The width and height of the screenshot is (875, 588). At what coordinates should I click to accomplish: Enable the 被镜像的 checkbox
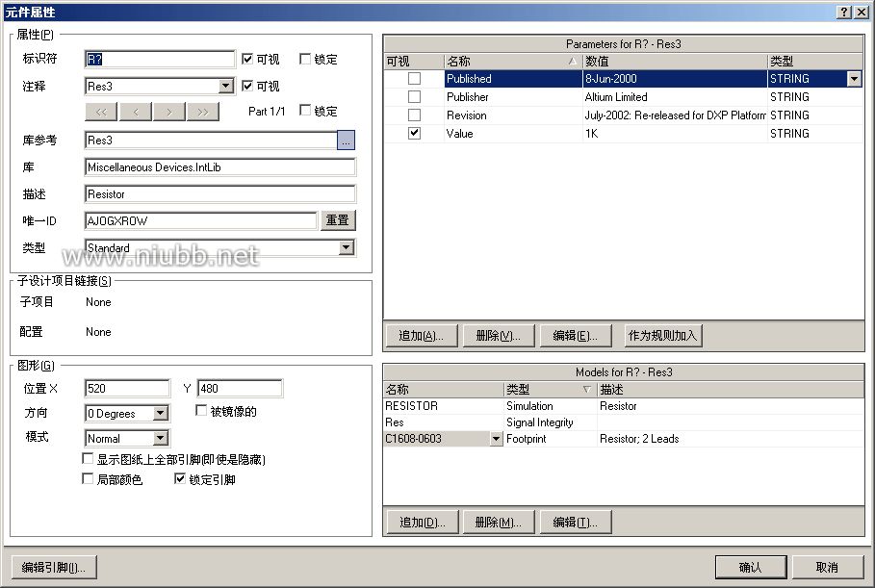pos(202,411)
